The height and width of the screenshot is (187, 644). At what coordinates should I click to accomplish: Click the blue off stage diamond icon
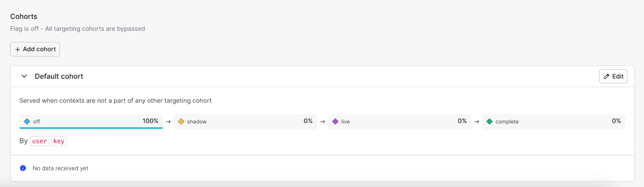pyautogui.click(x=27, y=122)
